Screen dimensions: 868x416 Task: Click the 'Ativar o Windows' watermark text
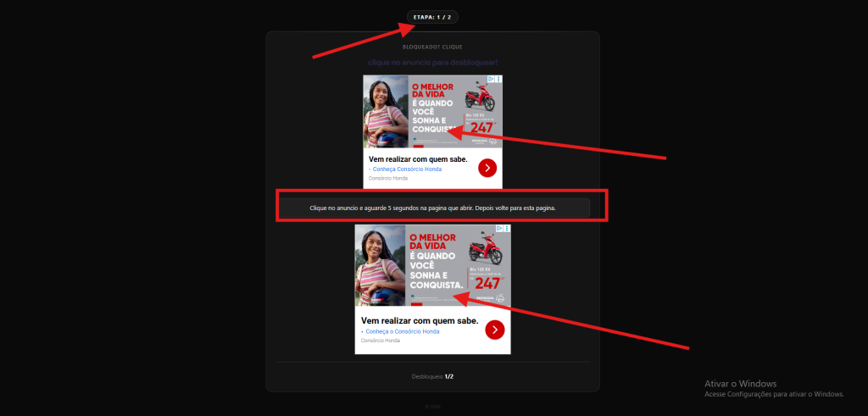coord(740,384)
